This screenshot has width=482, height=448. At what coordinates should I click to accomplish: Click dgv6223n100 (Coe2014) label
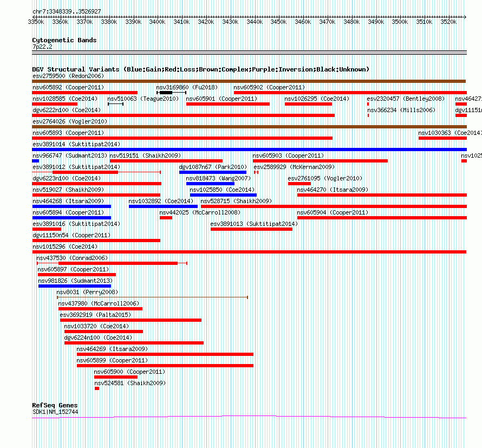pos(67,178)
